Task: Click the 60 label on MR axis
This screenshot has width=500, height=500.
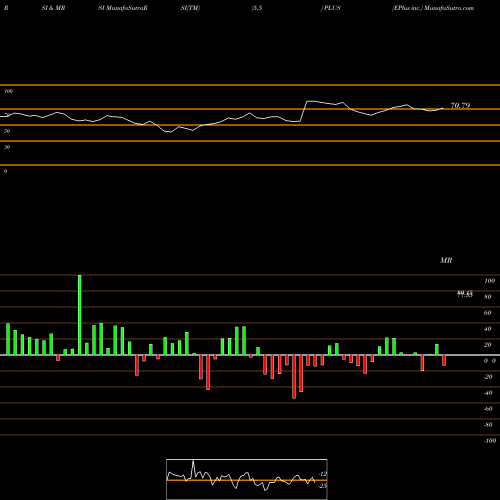Action: [x=488, y=313]
